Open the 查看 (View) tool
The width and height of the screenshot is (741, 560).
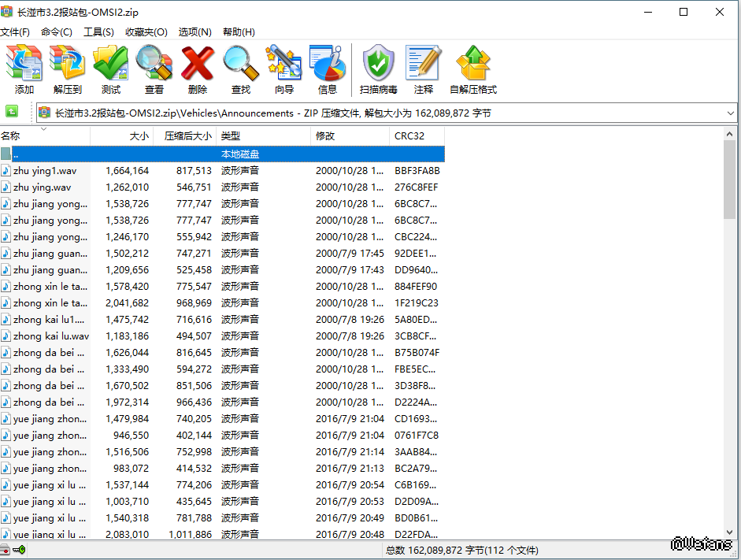(154, 69)
